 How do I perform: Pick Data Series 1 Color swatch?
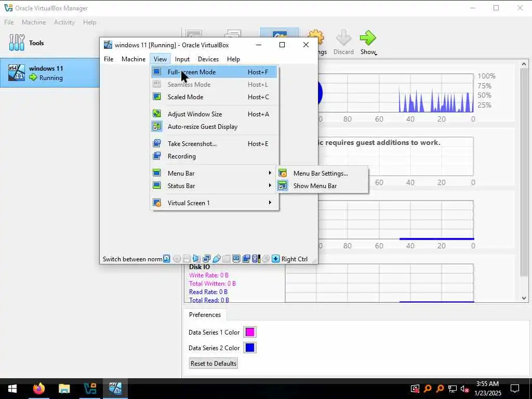[250, 332]
